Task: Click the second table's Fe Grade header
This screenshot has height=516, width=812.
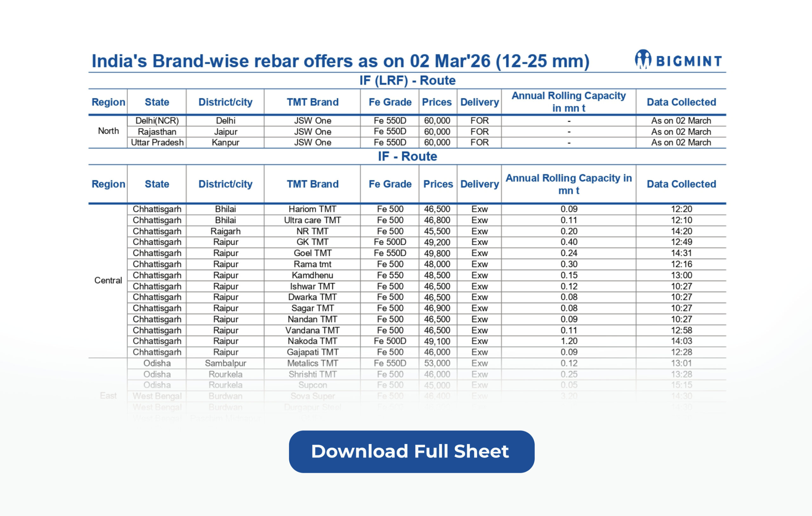Action: pos(390,184)
